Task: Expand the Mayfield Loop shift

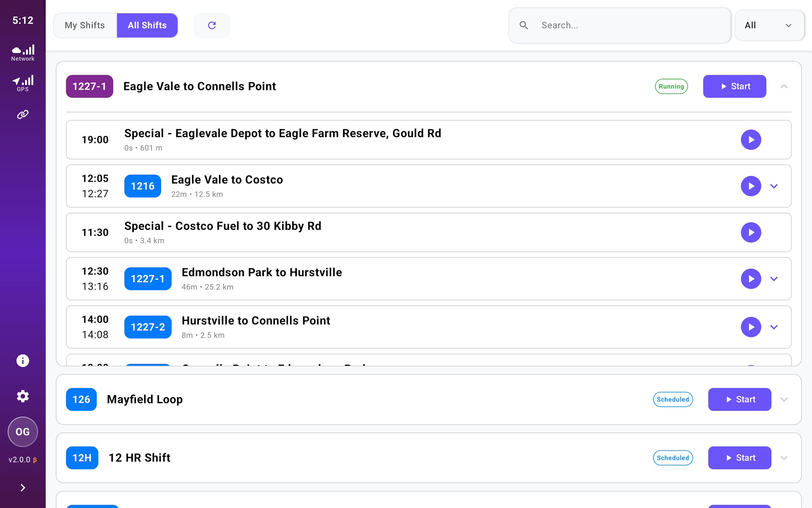Action: [784, 400]
